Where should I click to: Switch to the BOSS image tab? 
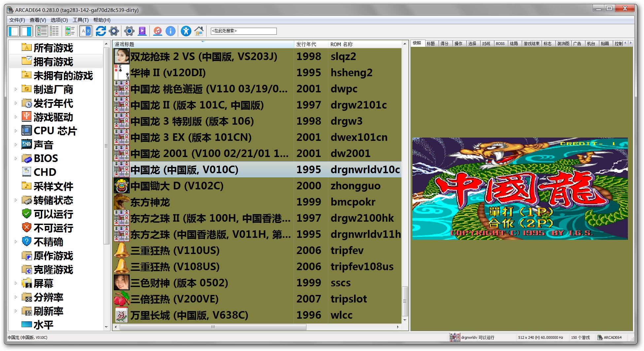tap(500, 44)
